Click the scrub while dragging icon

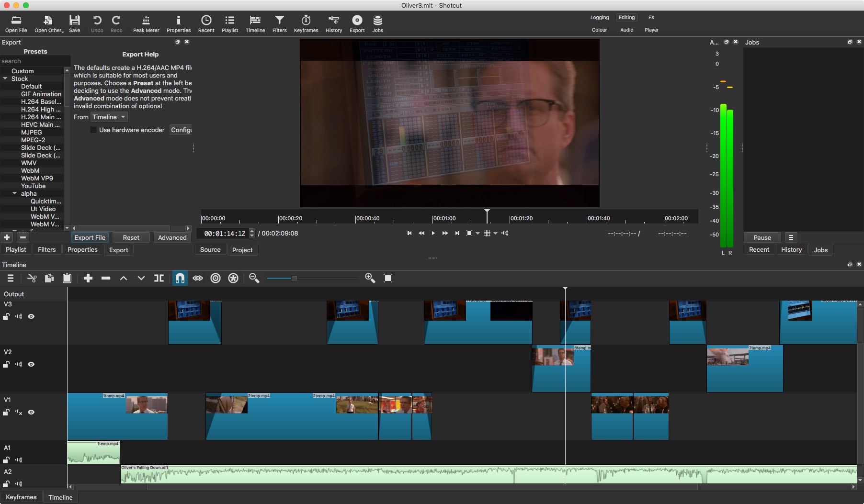198,278
